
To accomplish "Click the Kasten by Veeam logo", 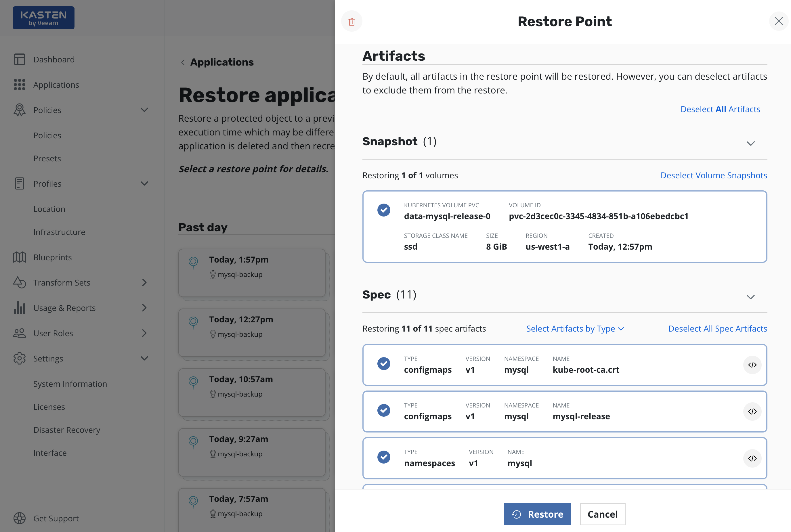I will 43,18.
